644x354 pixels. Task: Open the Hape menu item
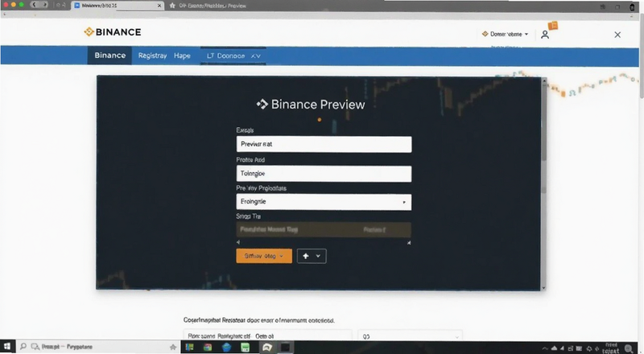[182, 56]
